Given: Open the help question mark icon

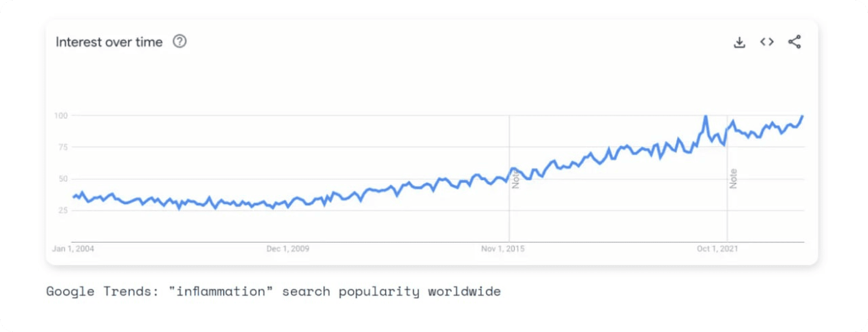Looking at the screenshot, I should coord(179,41).
